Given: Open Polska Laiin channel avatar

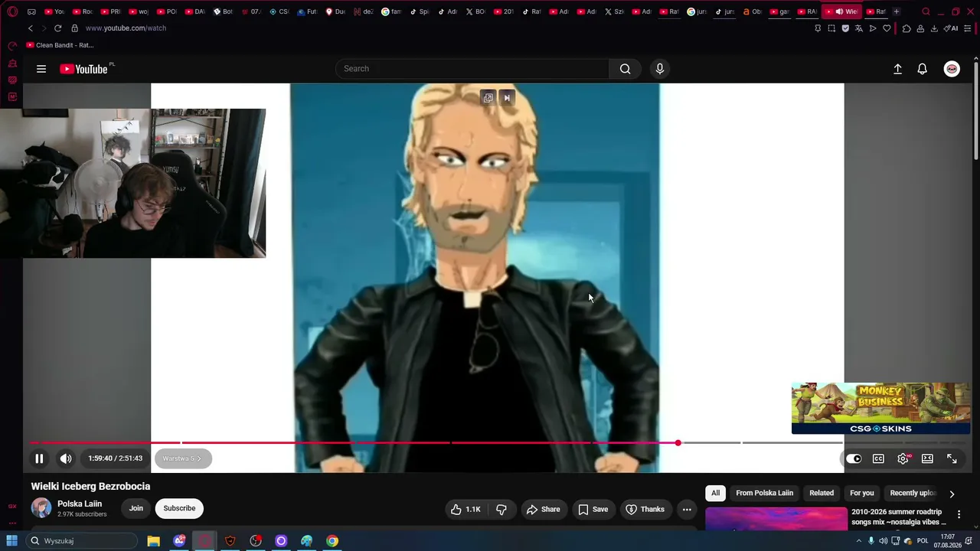Looking at the screenshot, I should 41,507.
